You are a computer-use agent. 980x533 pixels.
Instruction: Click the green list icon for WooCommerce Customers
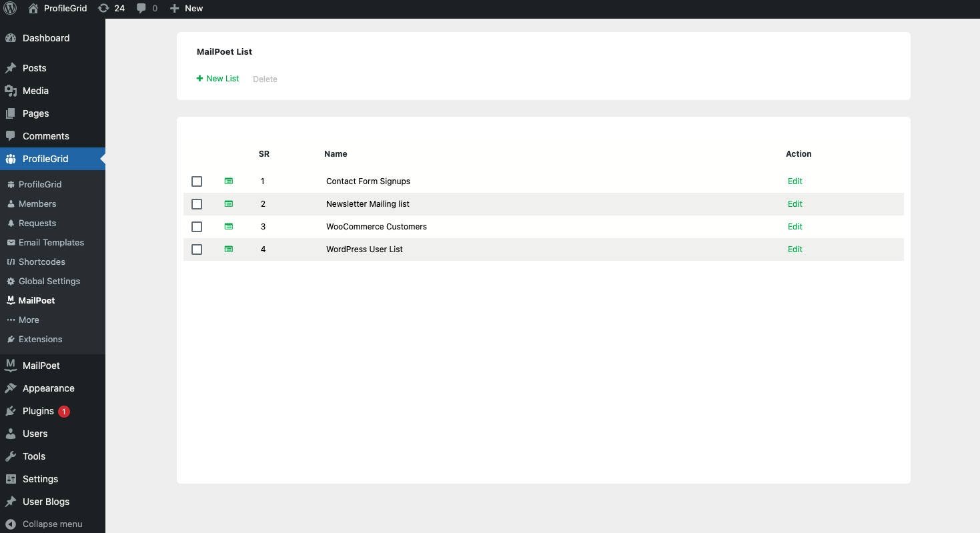(x=229, y=227)
